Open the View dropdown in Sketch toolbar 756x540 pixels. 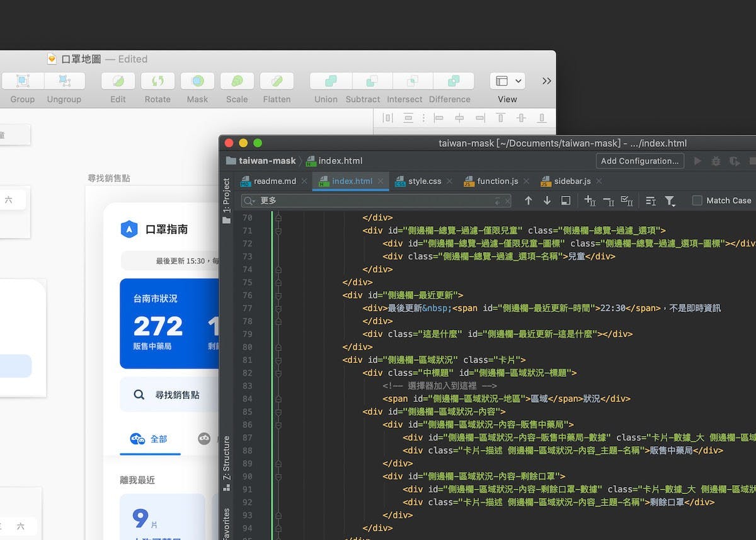click(507, 81)
